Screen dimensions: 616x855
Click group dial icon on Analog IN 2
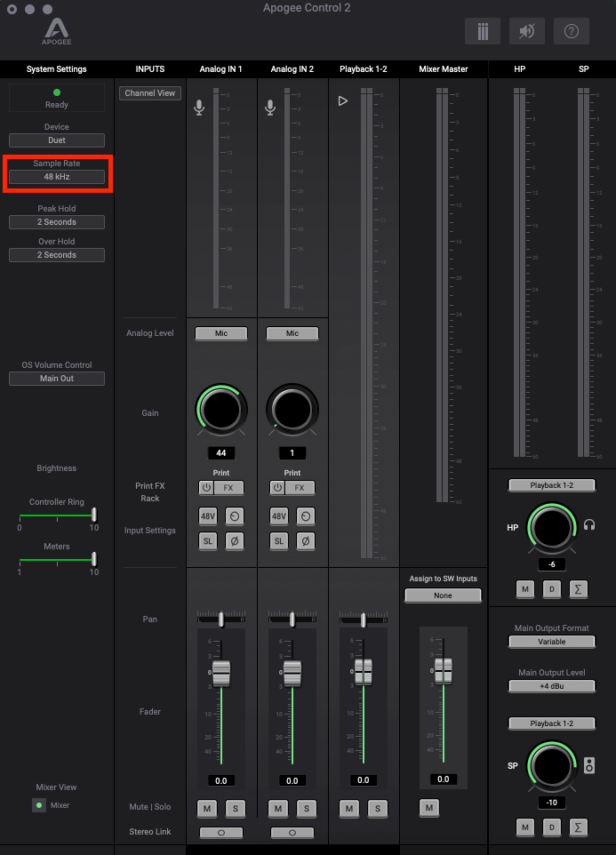pos(305,515)
